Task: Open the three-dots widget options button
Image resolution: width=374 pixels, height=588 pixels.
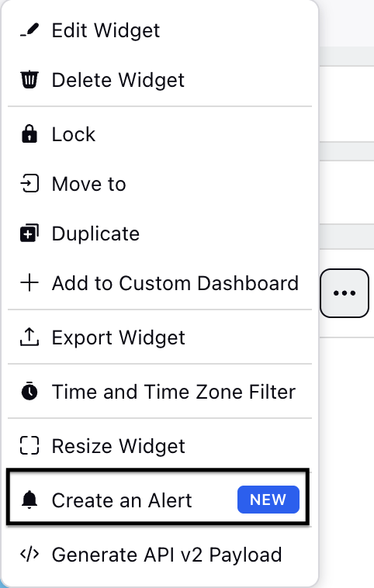Action: click(x=345, y=293)
